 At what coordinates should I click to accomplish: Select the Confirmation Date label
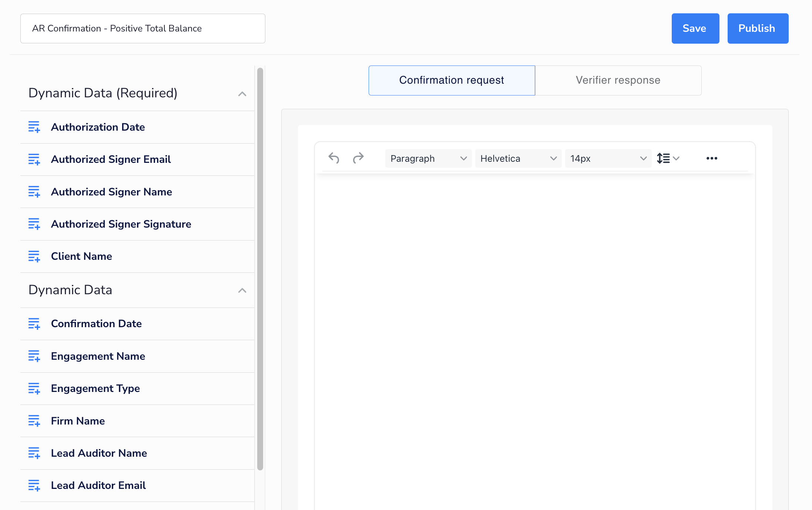pos(96,324)
